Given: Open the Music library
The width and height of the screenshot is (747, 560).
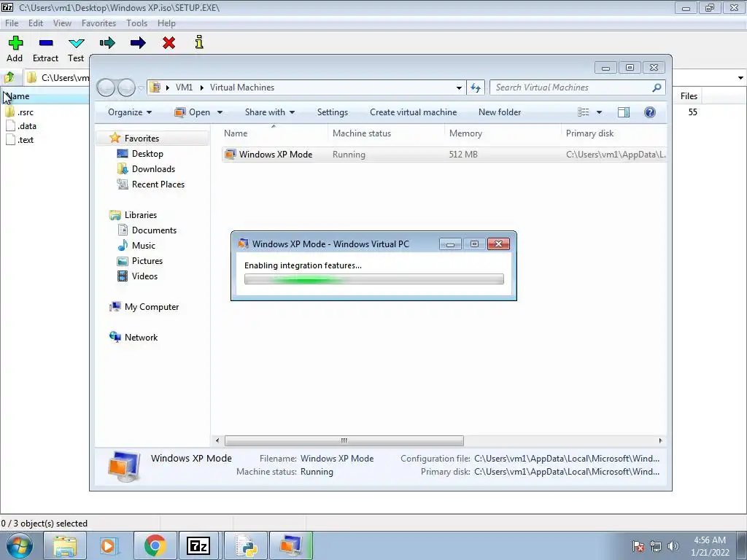Looking at the screenshot, I should [x=144, y=245].
